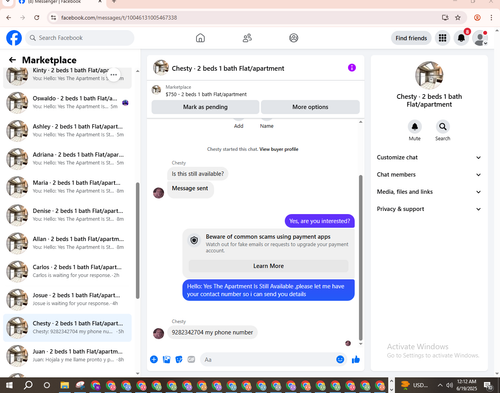
Task: Open Oswaldo conversation
Action: [67, 102]
